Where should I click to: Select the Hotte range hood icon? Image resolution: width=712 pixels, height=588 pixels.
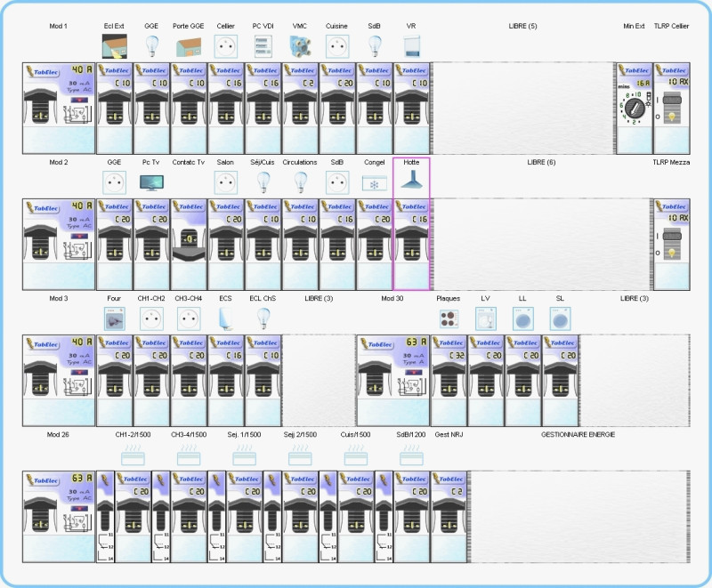pos(411,180)
